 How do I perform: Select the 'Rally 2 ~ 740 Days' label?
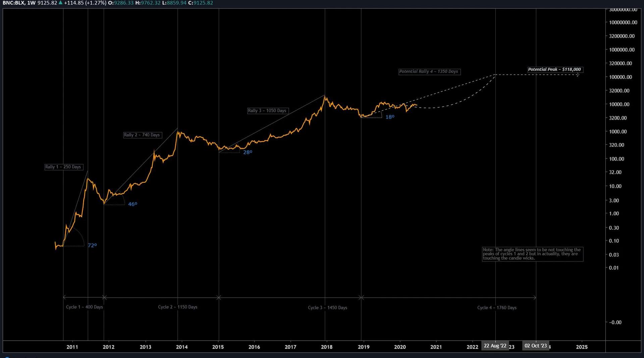point(142,135)
